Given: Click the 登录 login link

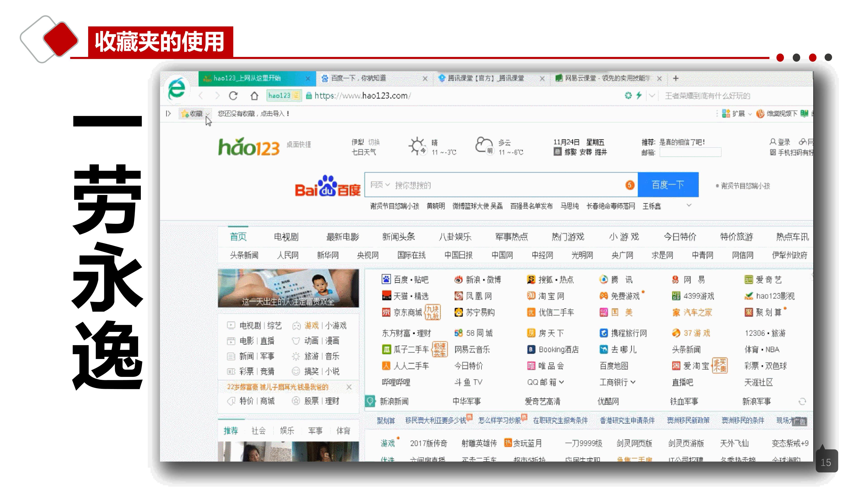Looking at the screenshot, I should click(780, 142).
